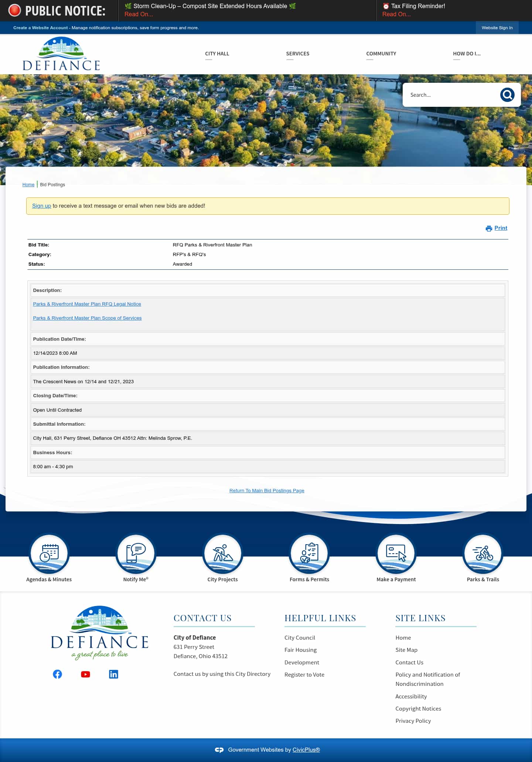
Task: Read on about Storm Clean-Up notice
Action: (x=139, y=14)
